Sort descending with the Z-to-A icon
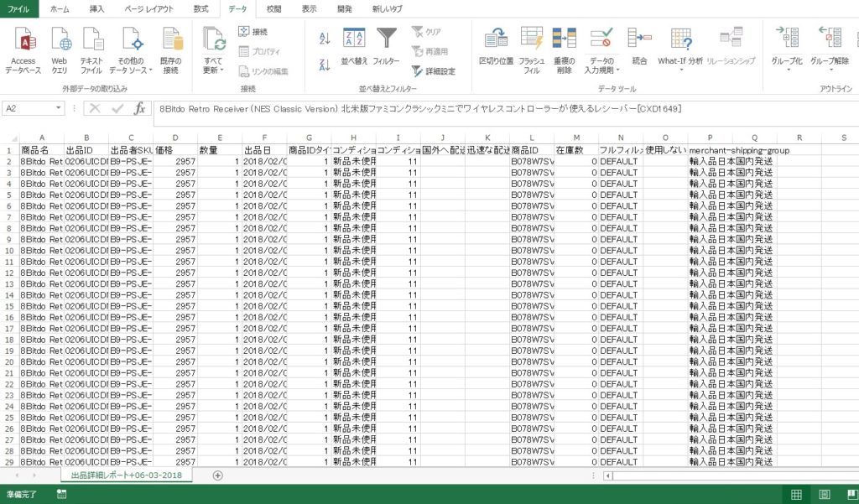This screenshot has width=859, height=504. pos(325,65)
